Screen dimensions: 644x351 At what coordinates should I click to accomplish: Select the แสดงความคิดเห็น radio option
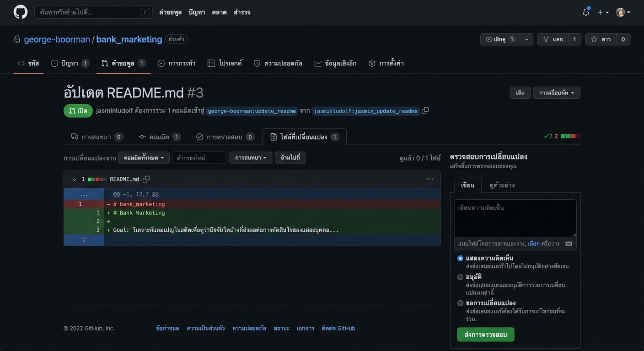tap(460, 258)
